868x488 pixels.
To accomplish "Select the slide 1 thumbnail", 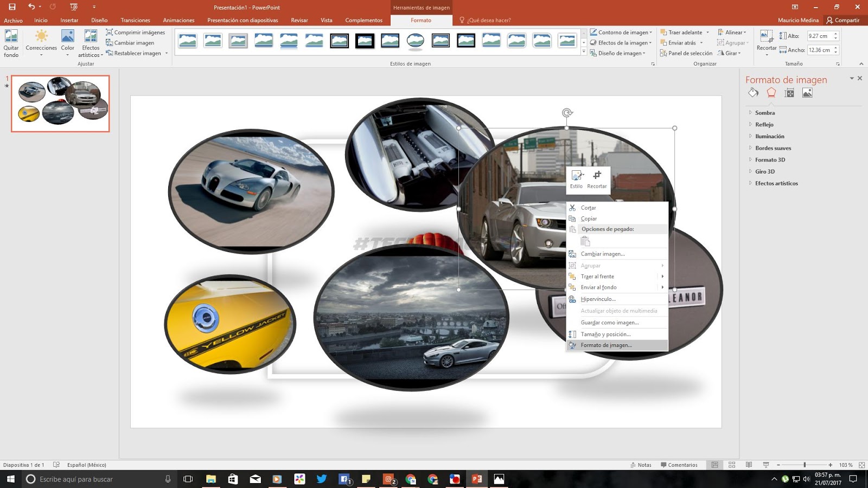I will 60,103.
